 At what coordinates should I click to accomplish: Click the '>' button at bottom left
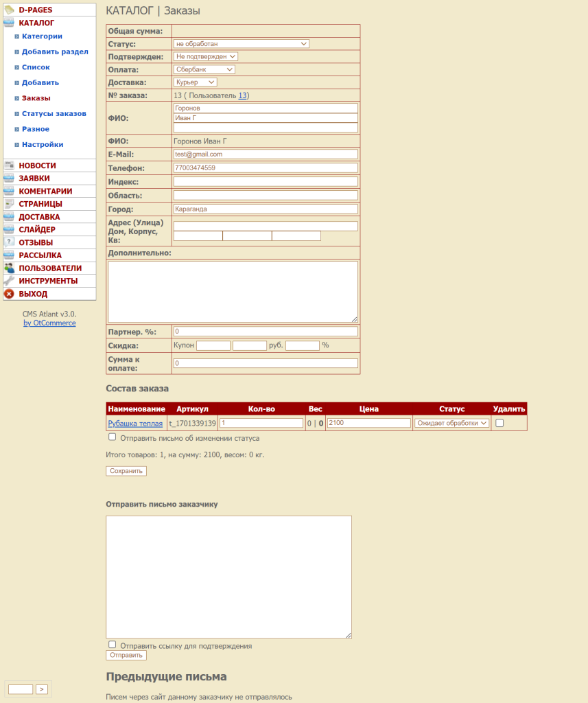tap(42, 689)
